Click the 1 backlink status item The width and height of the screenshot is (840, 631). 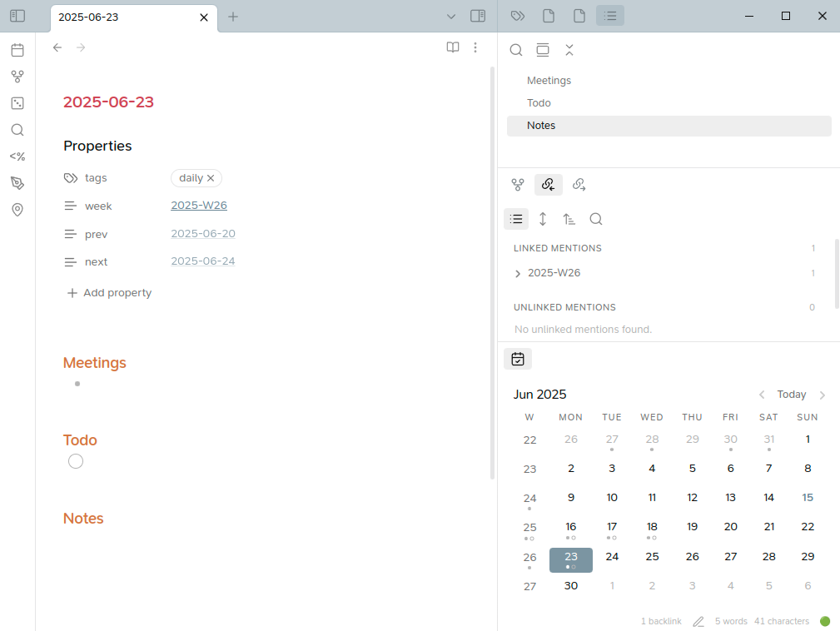[x=661, y=621]
